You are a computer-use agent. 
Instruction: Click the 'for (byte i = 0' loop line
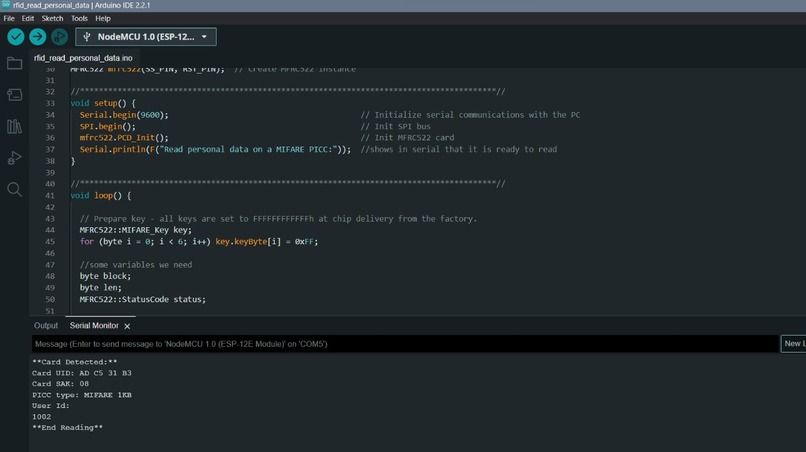point(199,242)
